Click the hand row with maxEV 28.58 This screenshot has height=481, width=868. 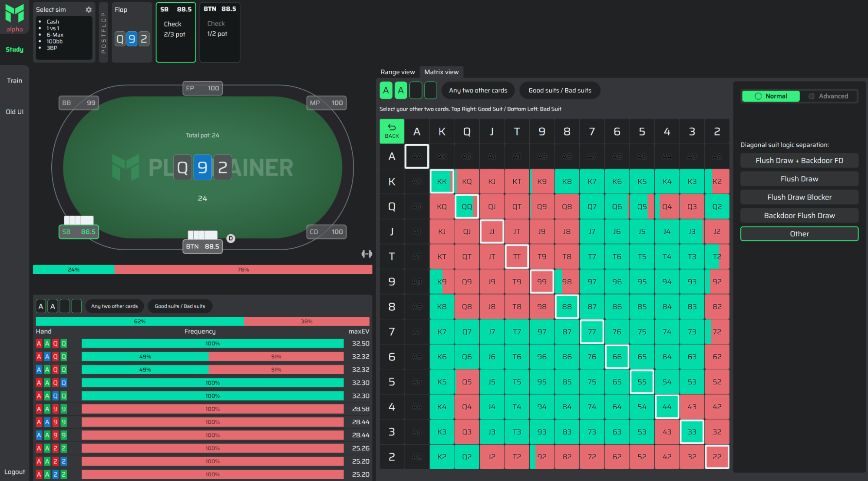pyautogui.click(x=202, y=409)
